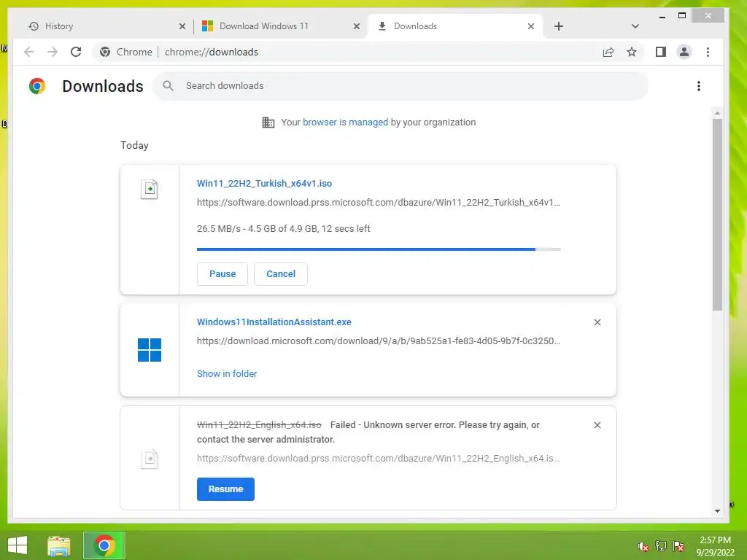Cancel the Turkish ISO download
This screenshot has width=747, height=560.
[281, 274]
